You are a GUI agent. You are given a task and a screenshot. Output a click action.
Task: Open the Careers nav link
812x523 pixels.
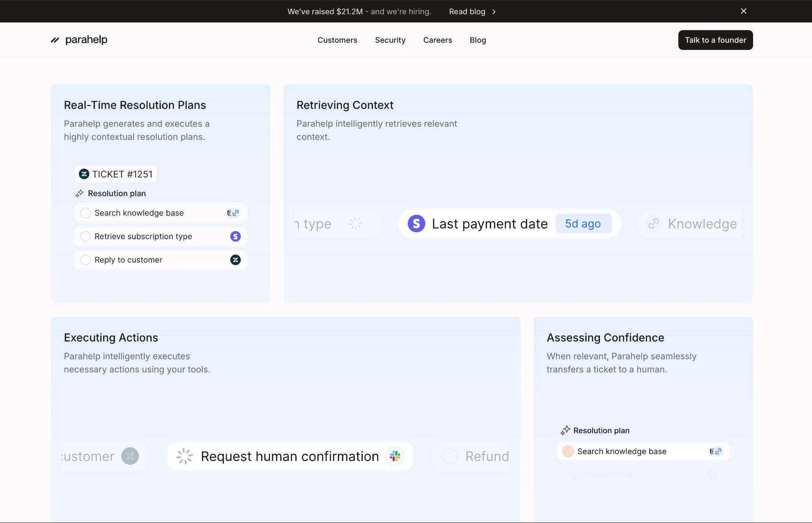coord(437,40)
